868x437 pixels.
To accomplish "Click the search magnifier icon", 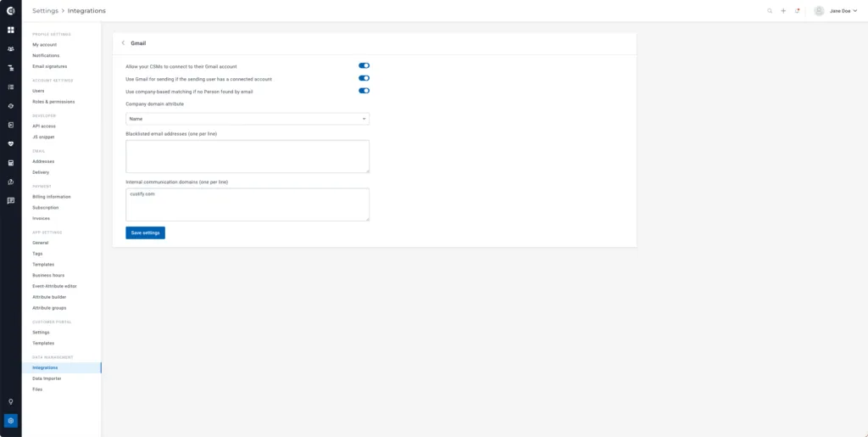I will click(x=770, y=10).
